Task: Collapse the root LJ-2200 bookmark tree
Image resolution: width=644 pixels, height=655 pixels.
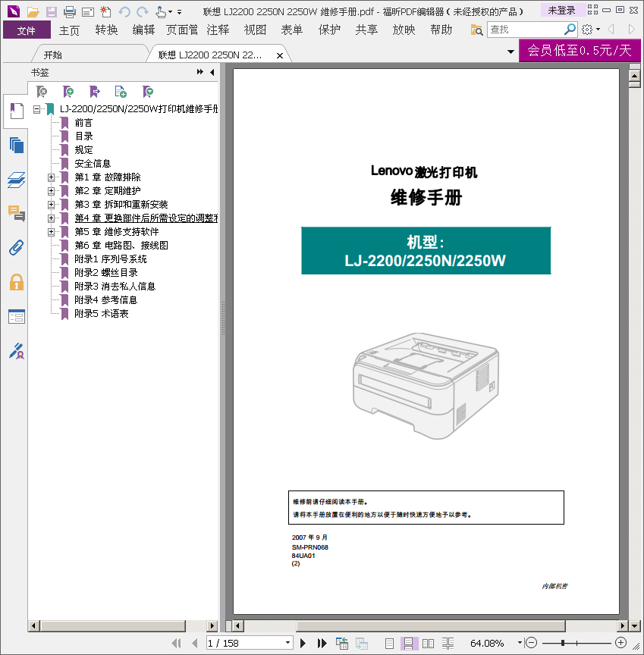Action: click(x=36, y=109)
